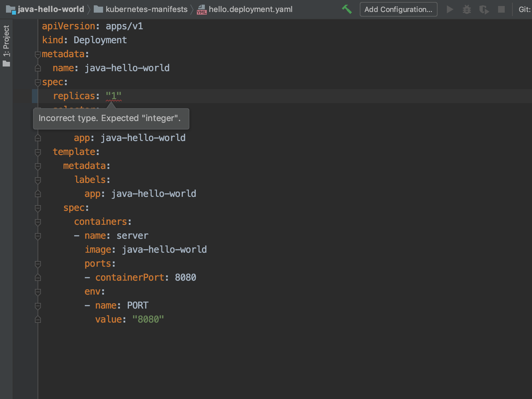
Task: Collapse the metadata block using its gutter arrow
Action: pos(37,54)
